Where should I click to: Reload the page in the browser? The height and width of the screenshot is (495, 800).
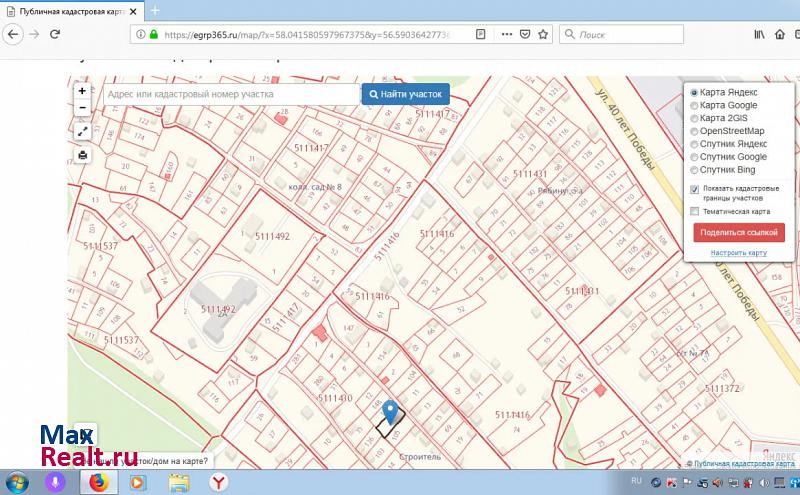click(x=54, y=34)
